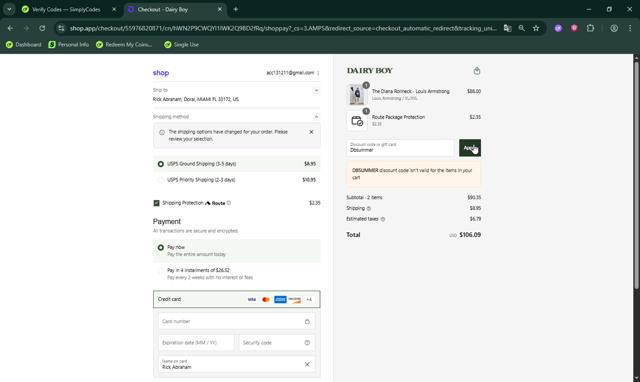
Task: Show additional card types +4 badge
Action: 309,300
